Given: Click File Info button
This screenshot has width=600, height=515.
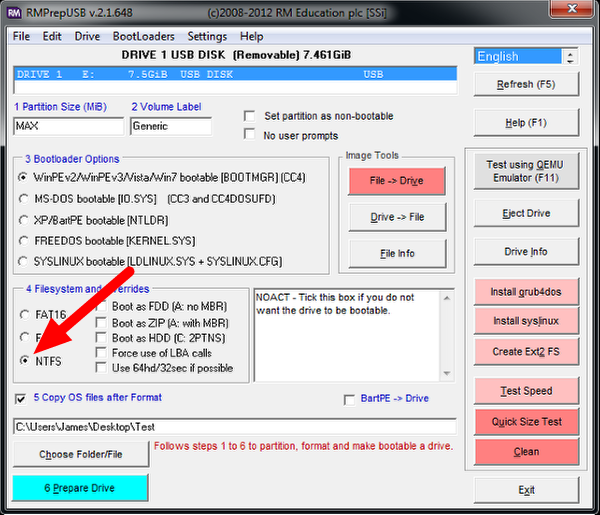Looking at the screenshot, I should (x=397, y=254).
